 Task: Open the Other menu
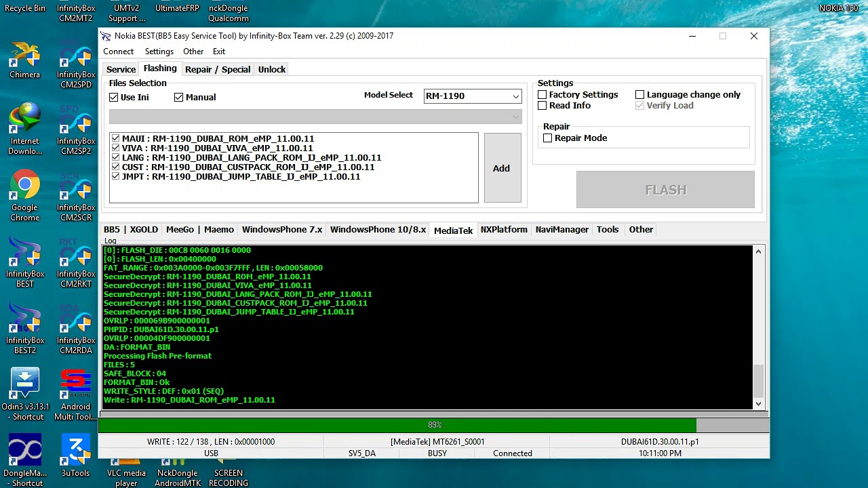click(x=193, y=52)
